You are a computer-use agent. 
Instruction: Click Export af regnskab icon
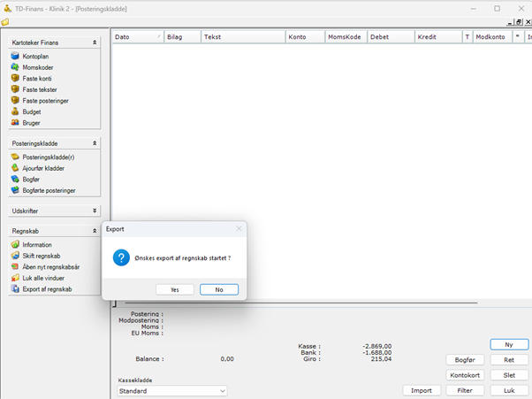tap(15, 289)
